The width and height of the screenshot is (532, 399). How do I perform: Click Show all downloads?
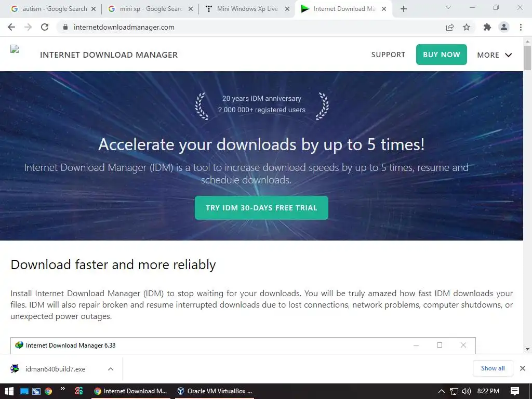pos(493,368)
